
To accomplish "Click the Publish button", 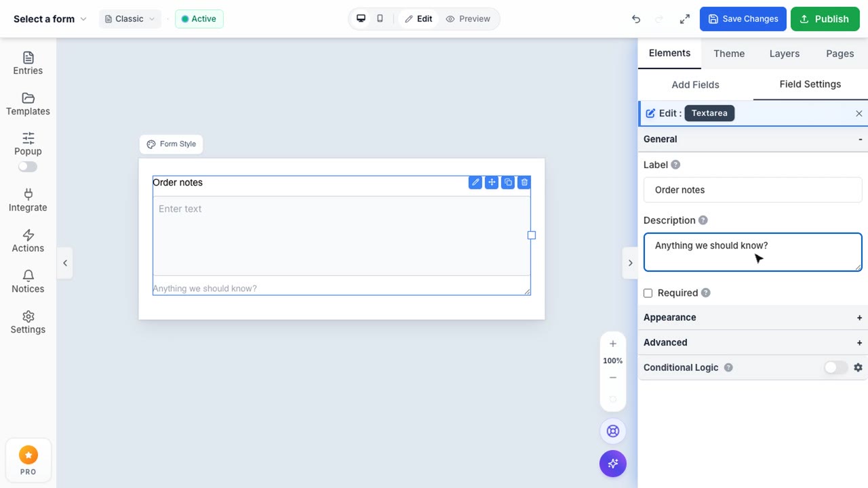I will click(x=825, y=19).
